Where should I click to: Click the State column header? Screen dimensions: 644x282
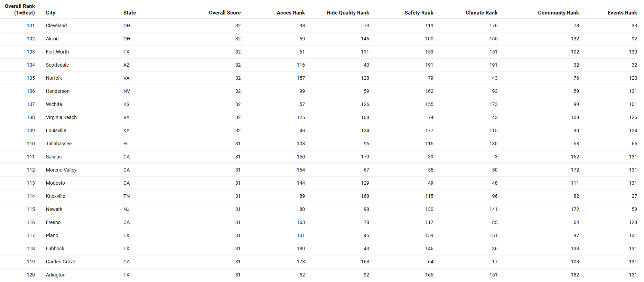click(x=130, y=13)
